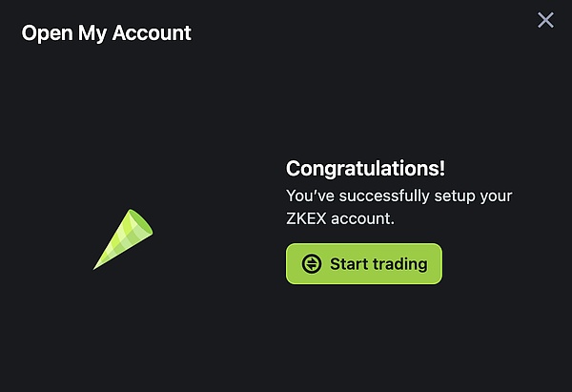The height and width of the screenshot is (392, 572).
Task: Click the word 'My' in the dialog title
Action: pos(92,34)
